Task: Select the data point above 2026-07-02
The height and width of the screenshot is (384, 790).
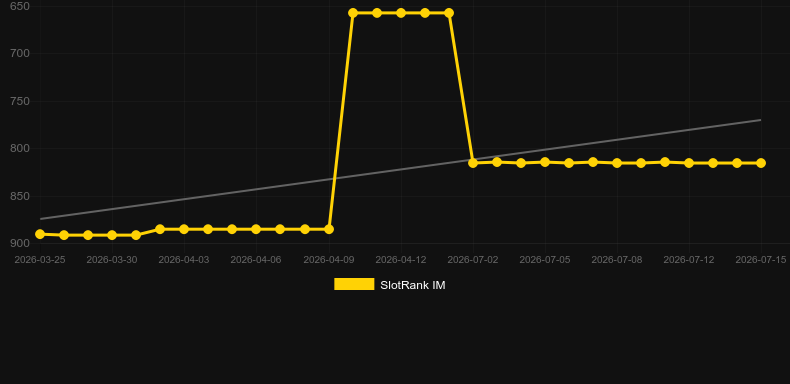Action: click(473, 163)
